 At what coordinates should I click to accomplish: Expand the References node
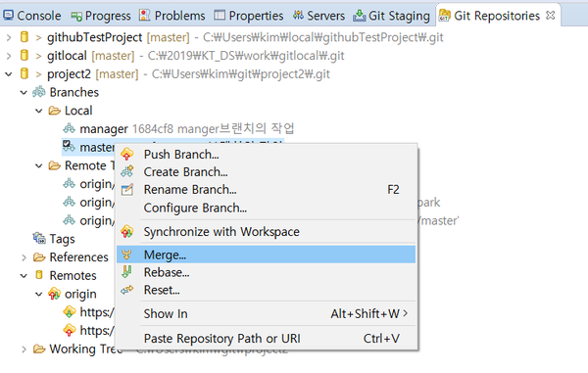[24, 257]
